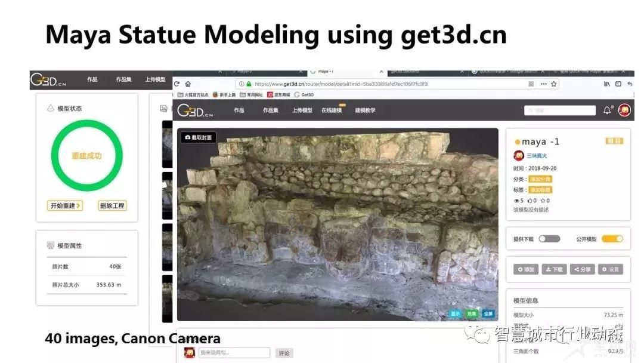Click the green 重建成功 progress ring
644x363 pixels.
pyautogui.click(x=86, y=155)
